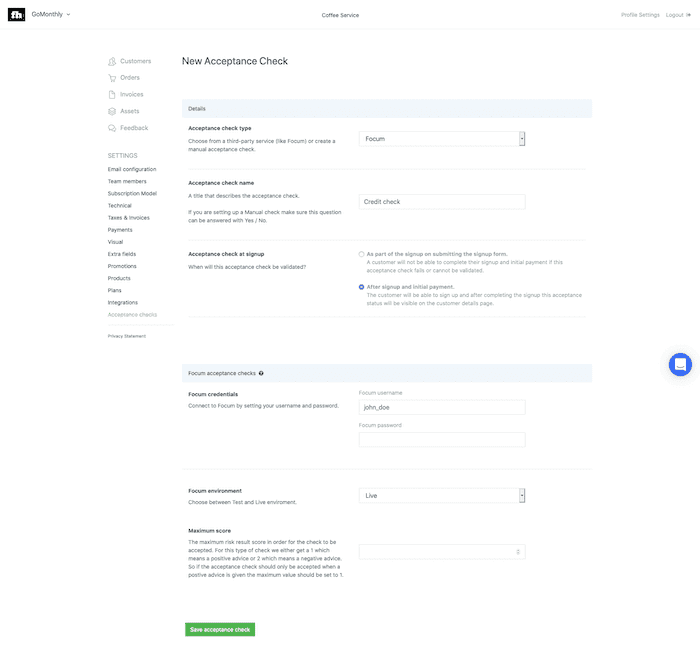Select 'As part of the signup' radio option
Image resolution: width=700 pixels, height=655 pixels.
tap(362, 254)
